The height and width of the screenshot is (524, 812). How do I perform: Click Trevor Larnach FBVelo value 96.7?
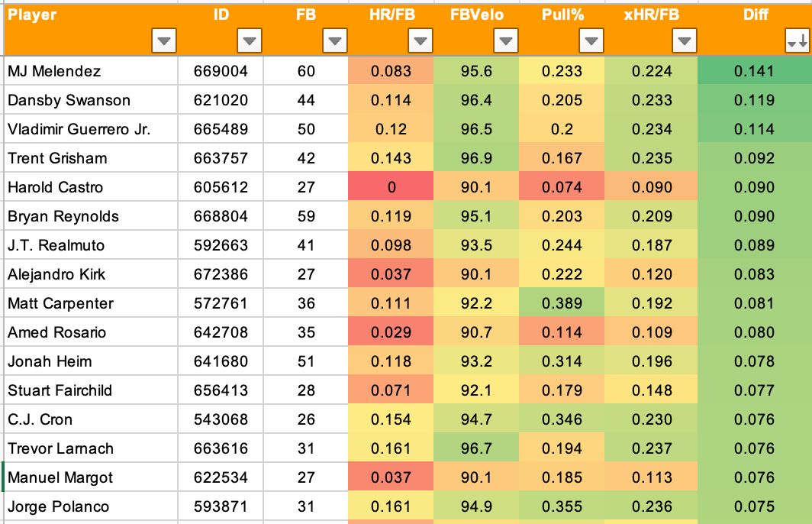476,448
